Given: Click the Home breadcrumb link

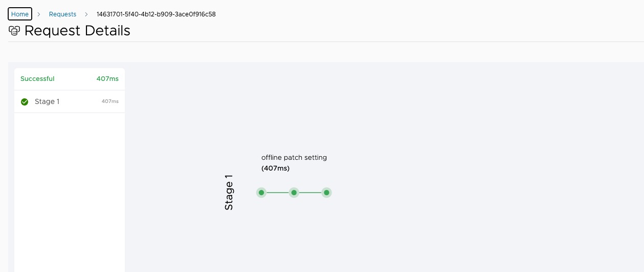Looking at the screenshot, I should (x=20, y=14).
